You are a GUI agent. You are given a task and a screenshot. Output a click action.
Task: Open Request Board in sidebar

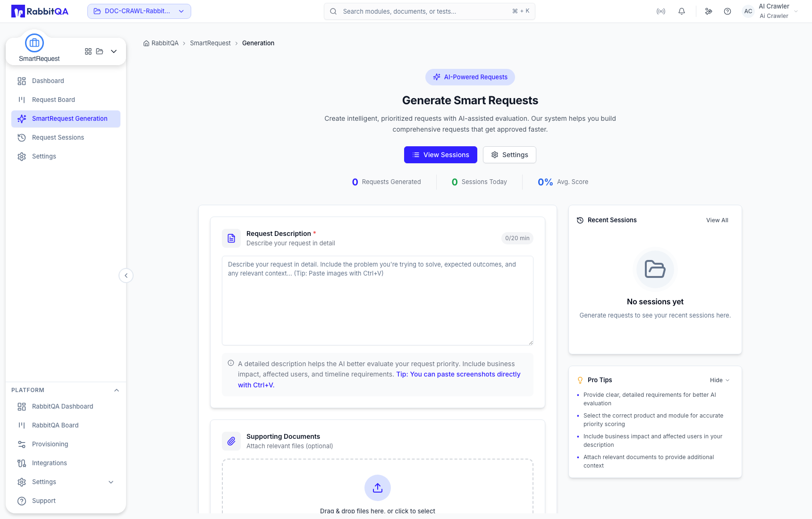(x=66, y=100)
